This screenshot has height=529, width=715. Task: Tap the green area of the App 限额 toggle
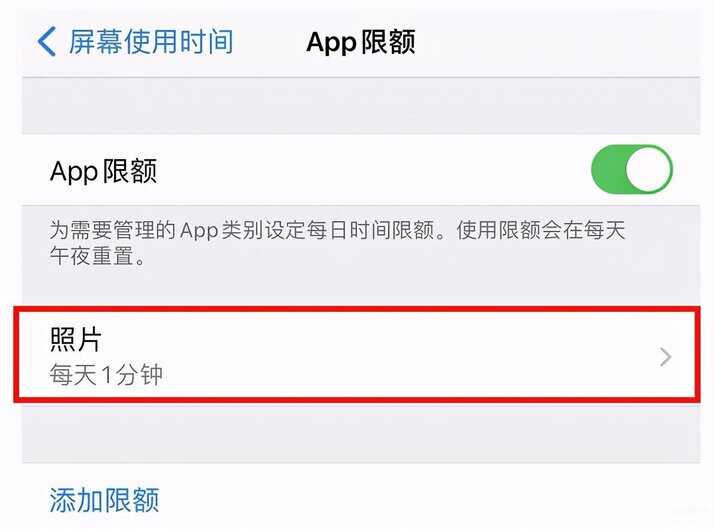coord(607,169)
